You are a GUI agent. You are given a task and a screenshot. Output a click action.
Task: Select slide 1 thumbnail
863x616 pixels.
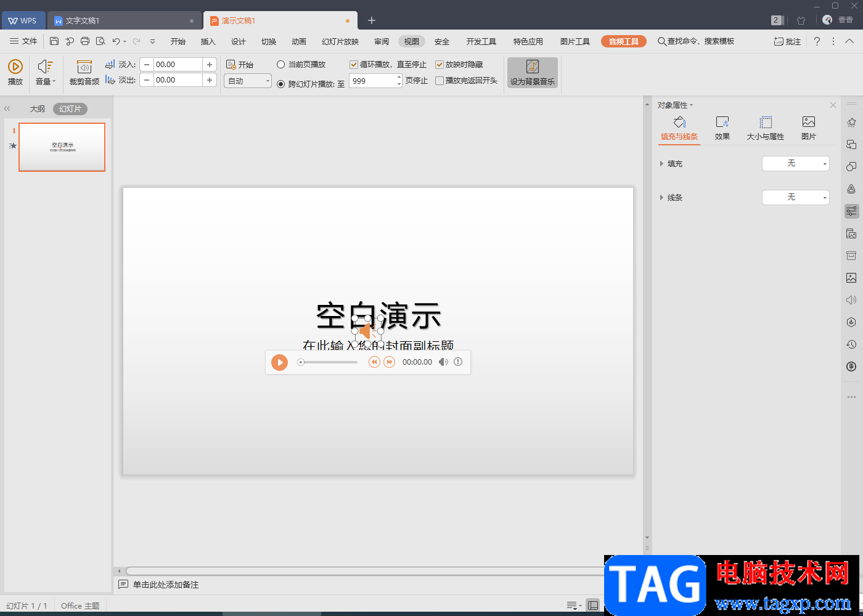click(x=62, y=147)
